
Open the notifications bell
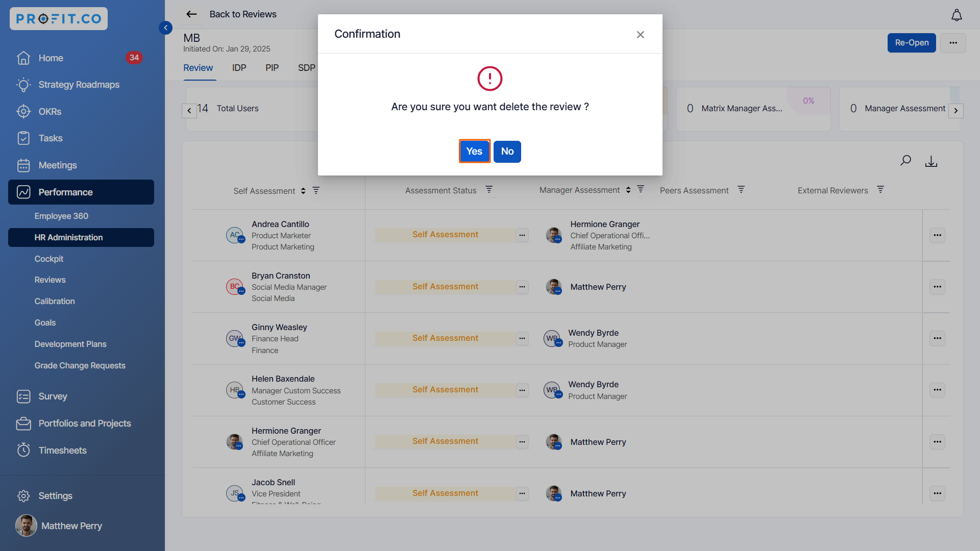pyautogui.click(x=957, y=15)
